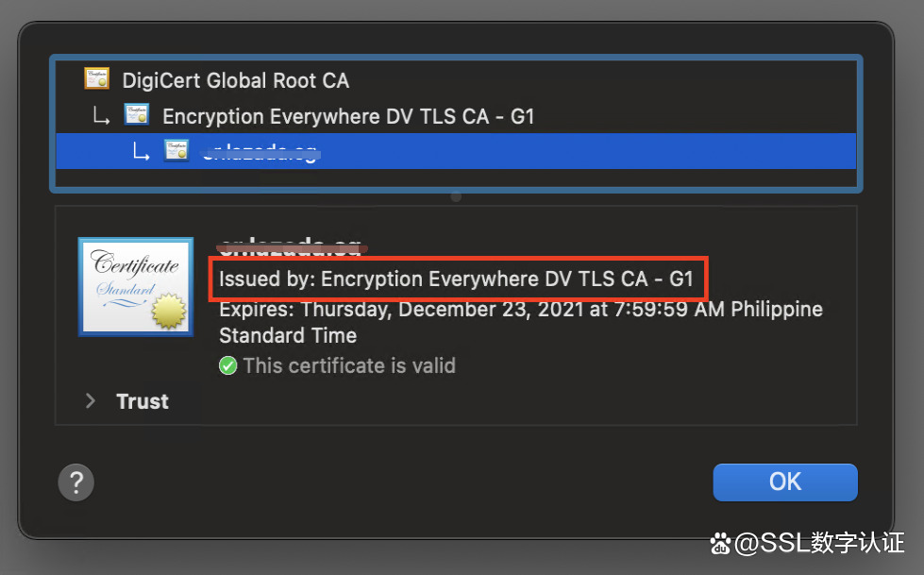Click the branch arrow before the selected certificate
This screenshot has width=924, height=575.
[141, 150]
